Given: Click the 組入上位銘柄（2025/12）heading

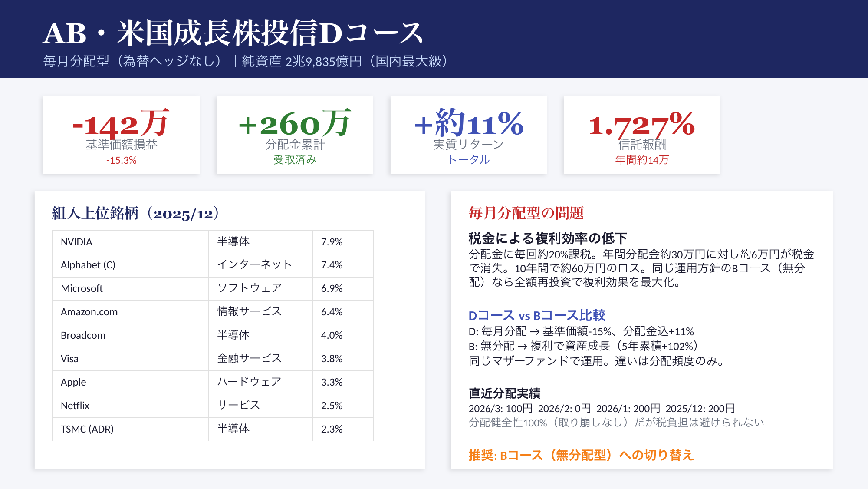Looking at the screenshot, I should [135, 213].
